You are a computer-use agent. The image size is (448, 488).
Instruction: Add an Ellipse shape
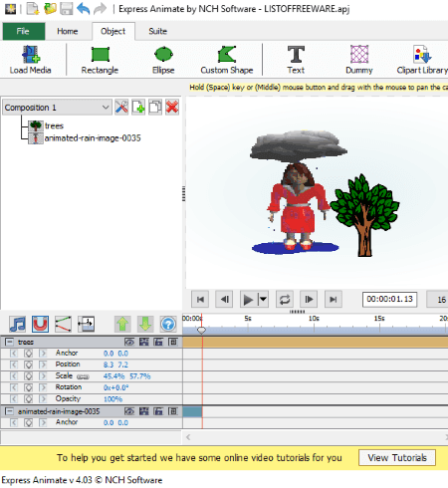[x=163, y=60]
